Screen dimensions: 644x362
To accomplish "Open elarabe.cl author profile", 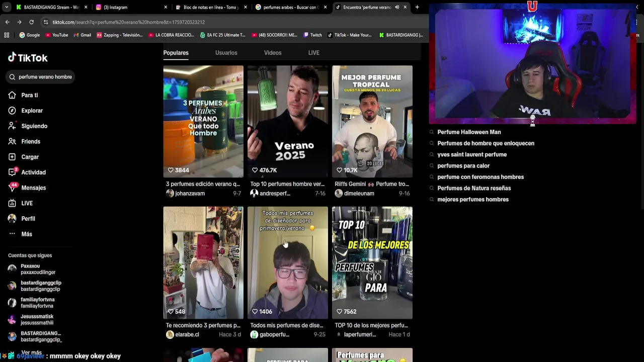I will pyautogui.click(x=183, y=335).
